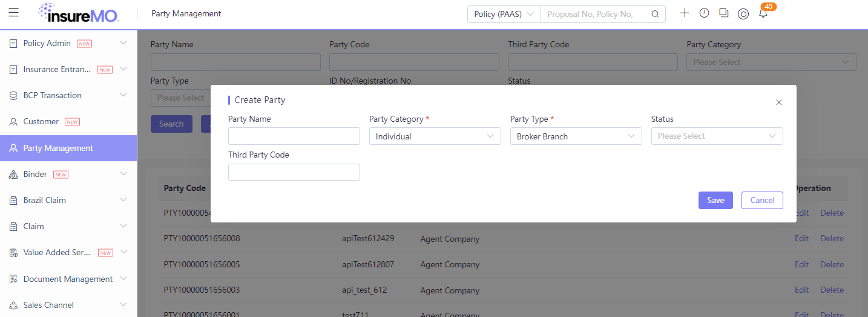The width and height of the screenshot is (868, 317).
Task: Open the Party Type dropdown showing Broker Branch
Action: pos(576,136)
